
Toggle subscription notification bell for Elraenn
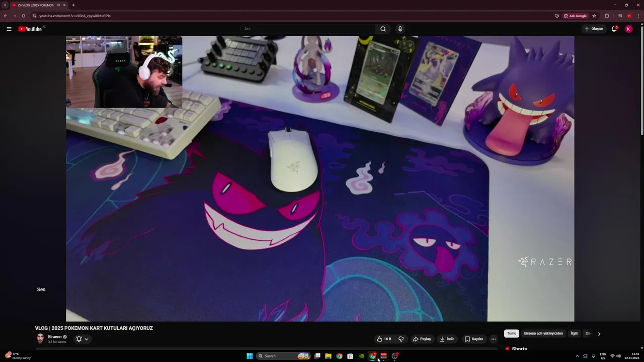pyautogui.click(x=79, y=339)
